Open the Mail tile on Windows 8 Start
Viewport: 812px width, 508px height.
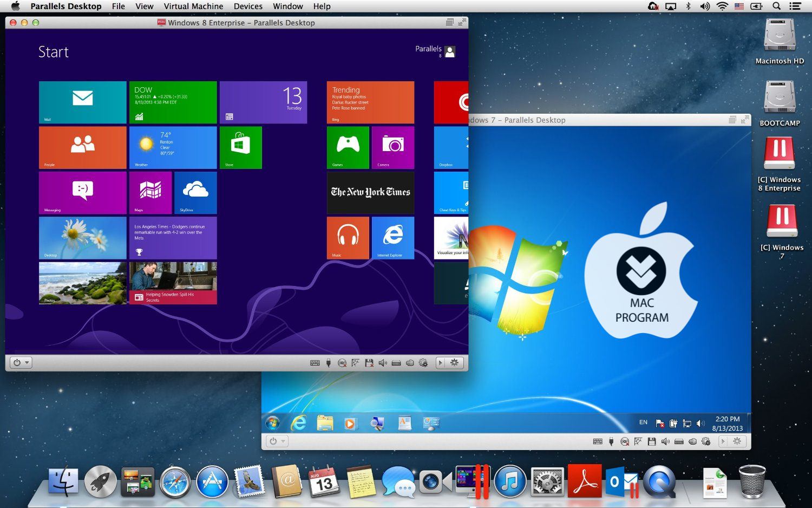click(82, 102)
